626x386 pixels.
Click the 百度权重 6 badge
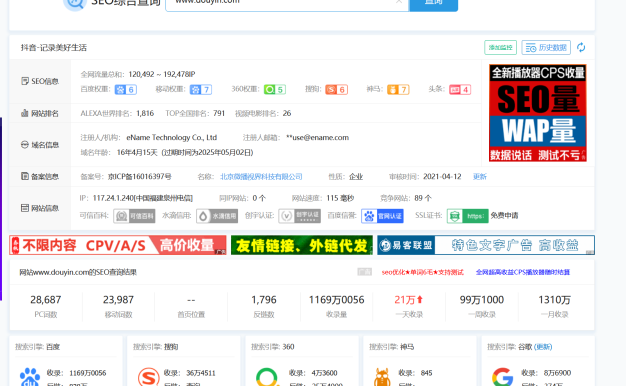pyautogui.click(x=126, y=89)
